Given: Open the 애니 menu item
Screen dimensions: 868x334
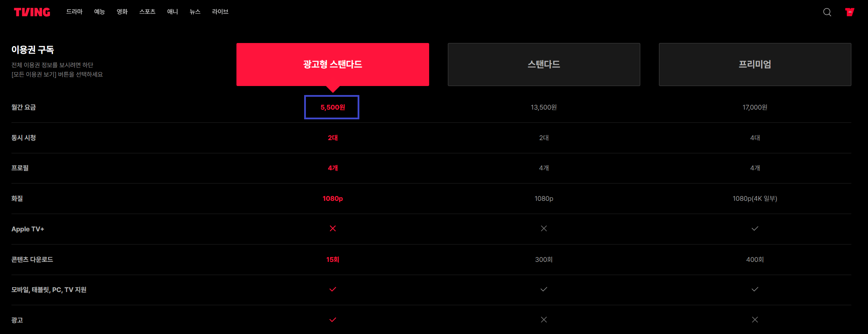Looking at the screenshot, I should tap(173, 12).
